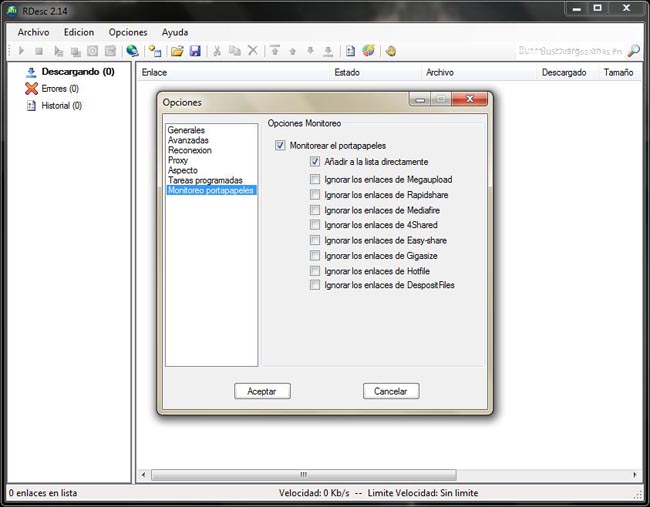Screen dimensions: 650x507
Task: Open Historial (0) in the sidebar
Action: pyautogui.click(x=60, y=106)
